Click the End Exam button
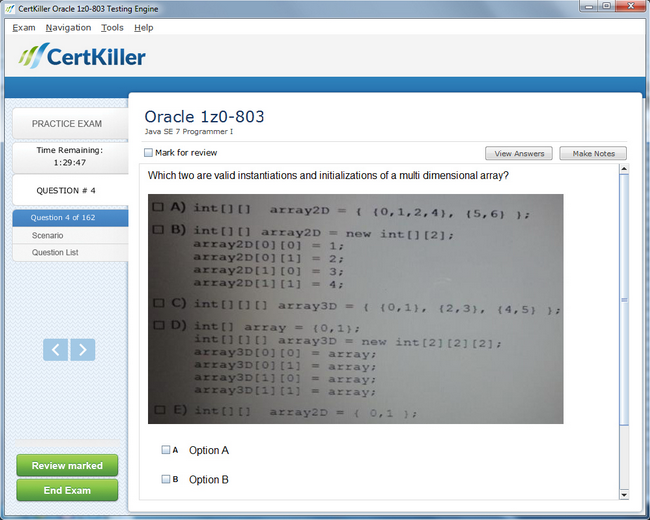The width and height of the screenshot is (650, 520). (x=67, y=490)
